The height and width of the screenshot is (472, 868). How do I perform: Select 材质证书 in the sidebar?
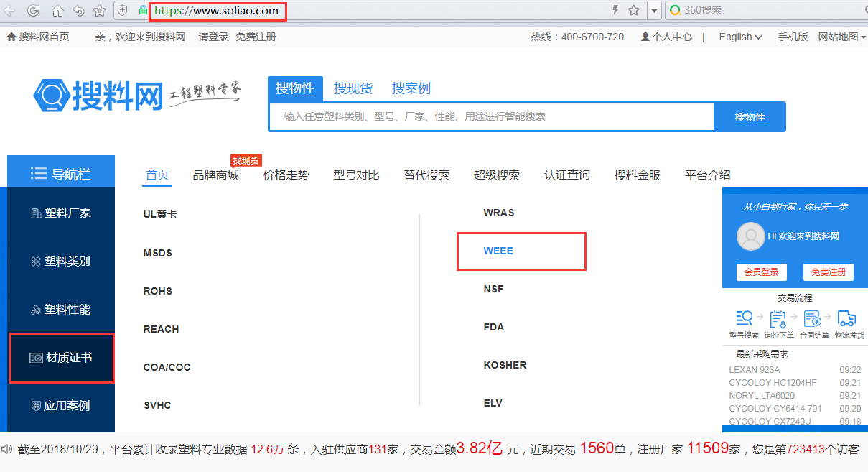click(x=62, y=358)
